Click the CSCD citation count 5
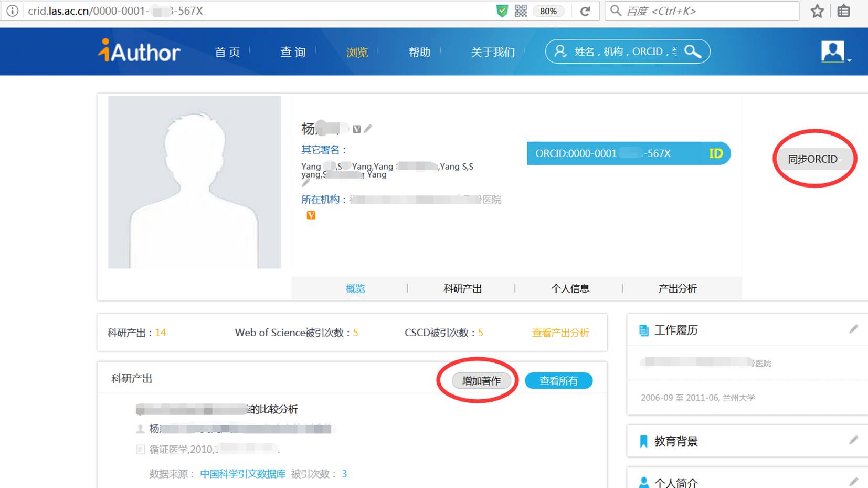Image resolution: width=868 pixels, height=488 pixels. tap(480, 333)
